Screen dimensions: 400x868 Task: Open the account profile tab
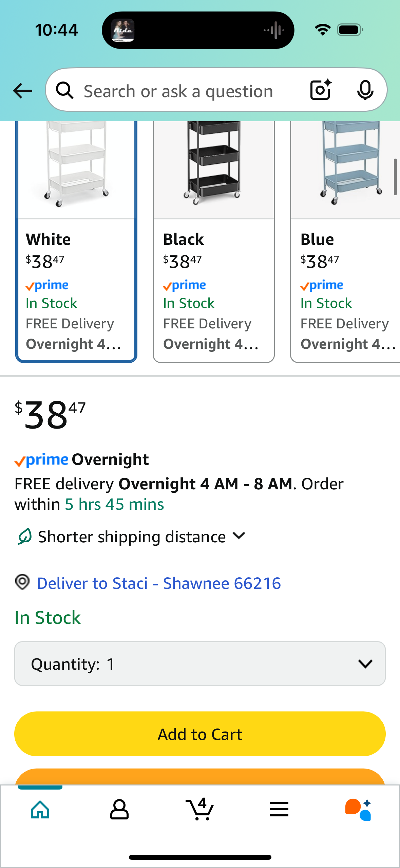[x=119, y=809]
